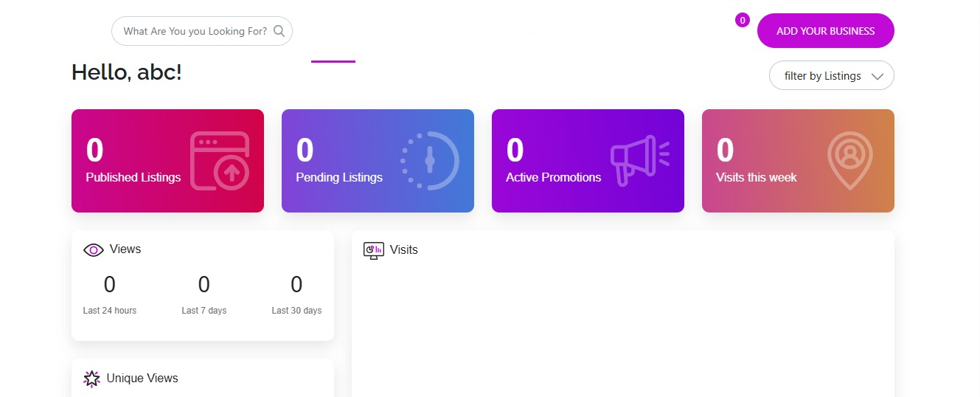The image size is (980, 397).
Task: Click the Last 7 days views count
Action: coord(204,285)
